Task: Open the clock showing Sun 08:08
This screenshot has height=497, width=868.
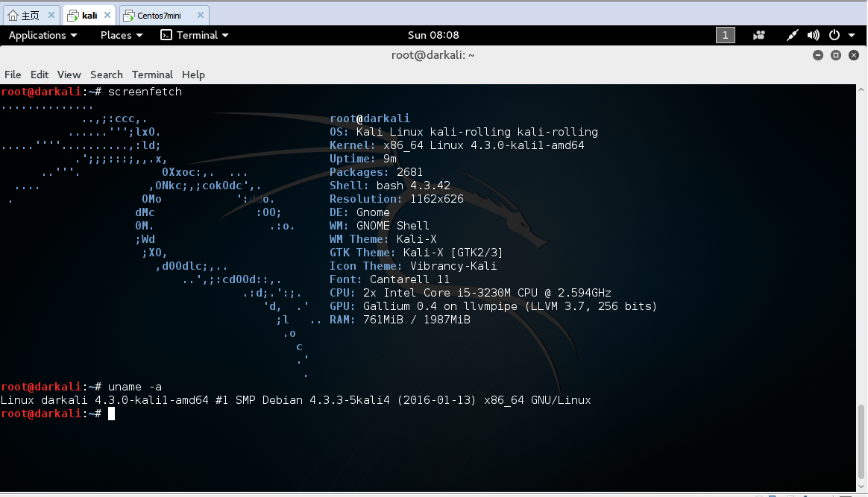Action: tap(433, 35)
